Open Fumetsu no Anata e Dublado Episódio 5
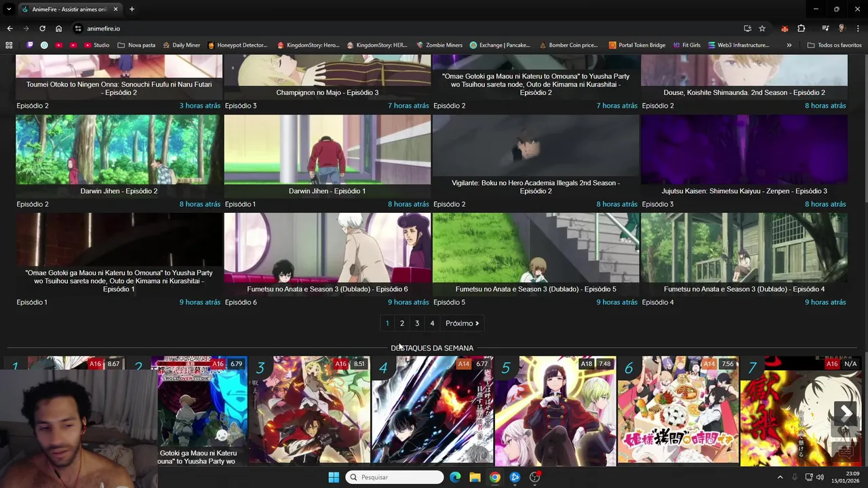Image resolution: width=868 pixels, height=488 pixels. 536,254
